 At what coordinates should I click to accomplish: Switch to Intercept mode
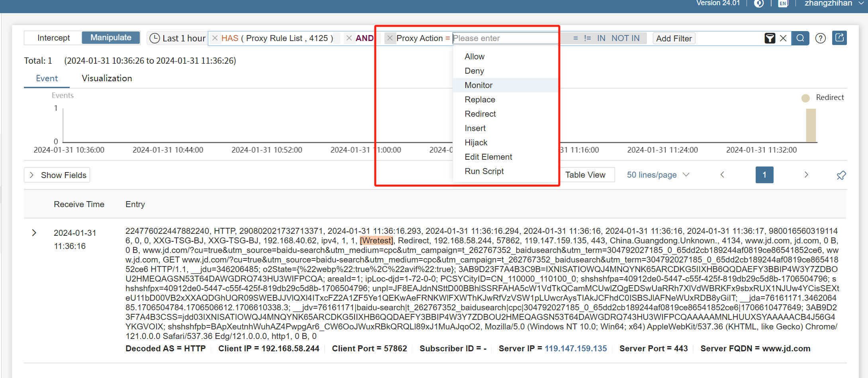point(53,38)
